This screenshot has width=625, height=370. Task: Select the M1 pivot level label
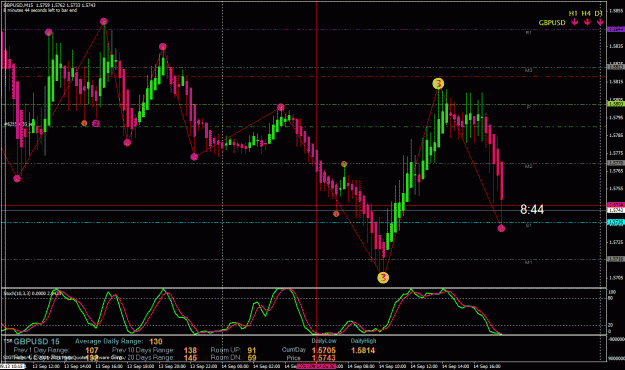point(528,262)
